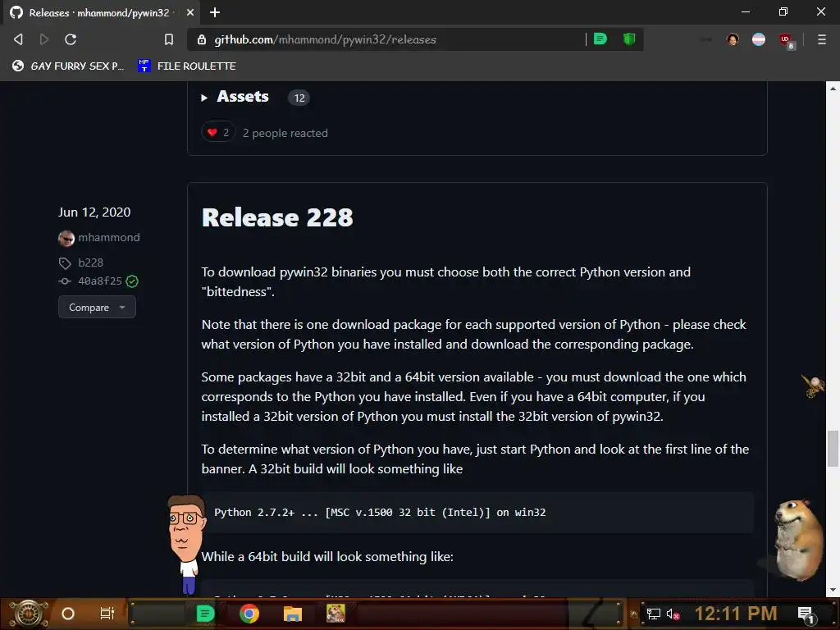Click the scrollbar down arrow
Screen dimensions: 840x630
833,591
